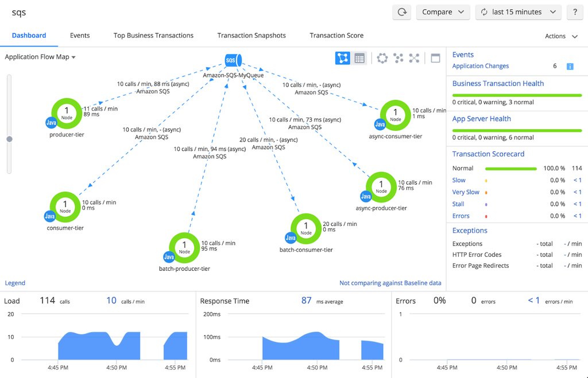
Task: Change the last 15 minutes time range
Action: click(x=517, y=11)
